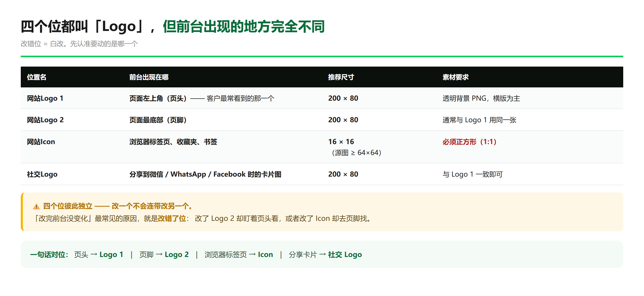Select the 位置名 column header

(37, 77)
